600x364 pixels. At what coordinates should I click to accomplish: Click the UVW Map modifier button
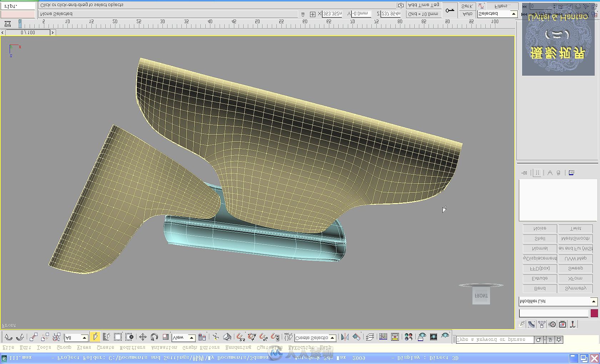coord(575,258)
